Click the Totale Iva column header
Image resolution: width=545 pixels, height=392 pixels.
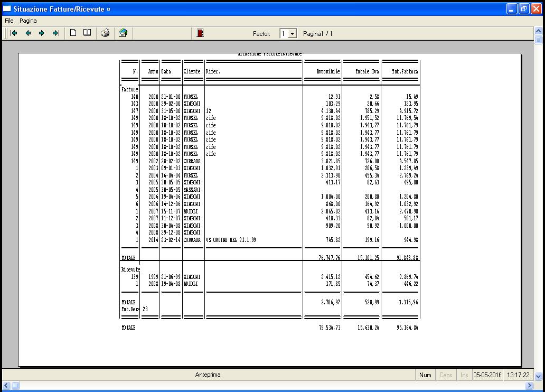(367, 71)
